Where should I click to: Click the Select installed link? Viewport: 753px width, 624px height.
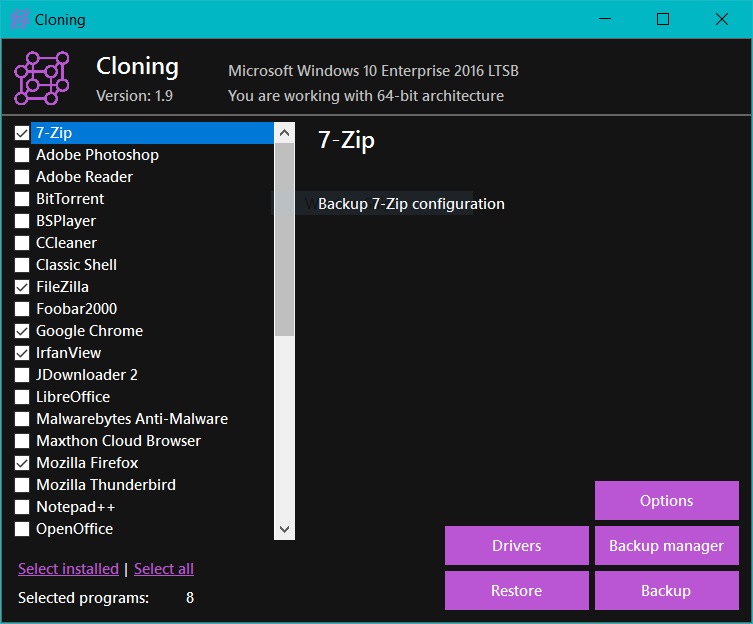pyautogui.click(x=68, y=569)
